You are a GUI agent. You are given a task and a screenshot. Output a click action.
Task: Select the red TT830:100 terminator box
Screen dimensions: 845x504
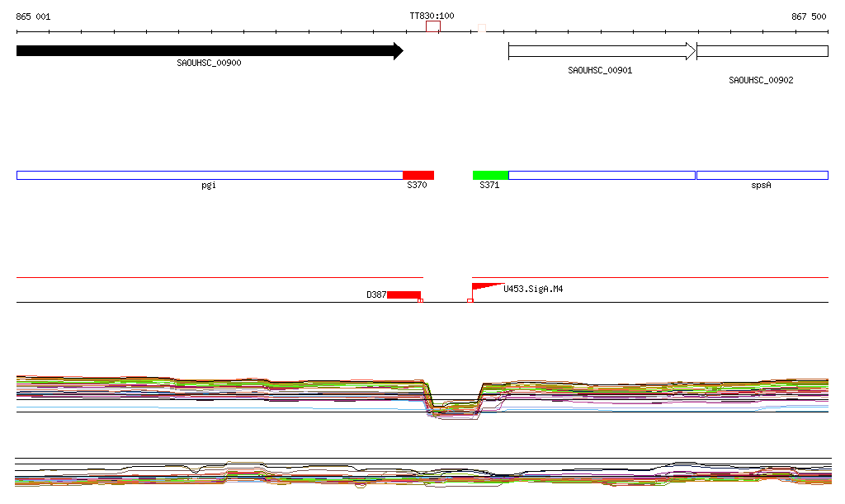coord(432,26)
